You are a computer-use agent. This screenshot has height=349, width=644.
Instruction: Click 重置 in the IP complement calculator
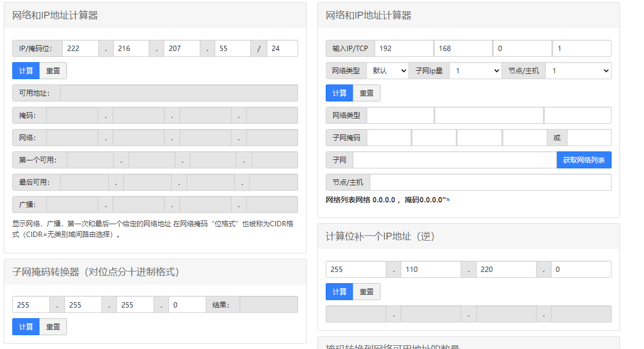[366, 291]
